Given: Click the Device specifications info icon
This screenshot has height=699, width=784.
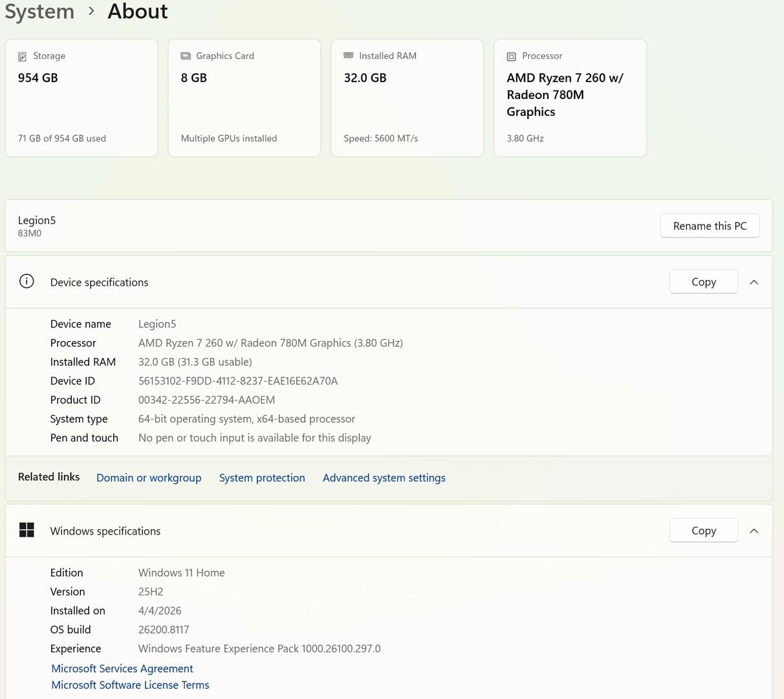Looking at the screenshot, I should (27, 282).
